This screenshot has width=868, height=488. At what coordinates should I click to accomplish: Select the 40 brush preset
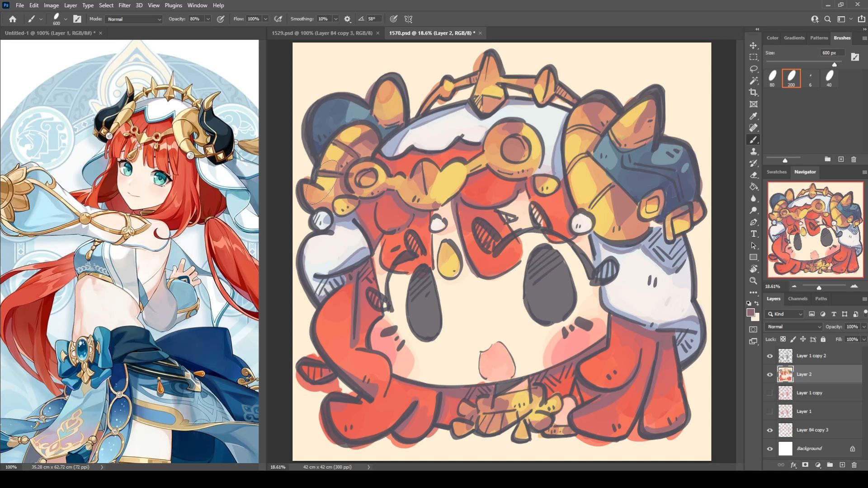(829, 78)
